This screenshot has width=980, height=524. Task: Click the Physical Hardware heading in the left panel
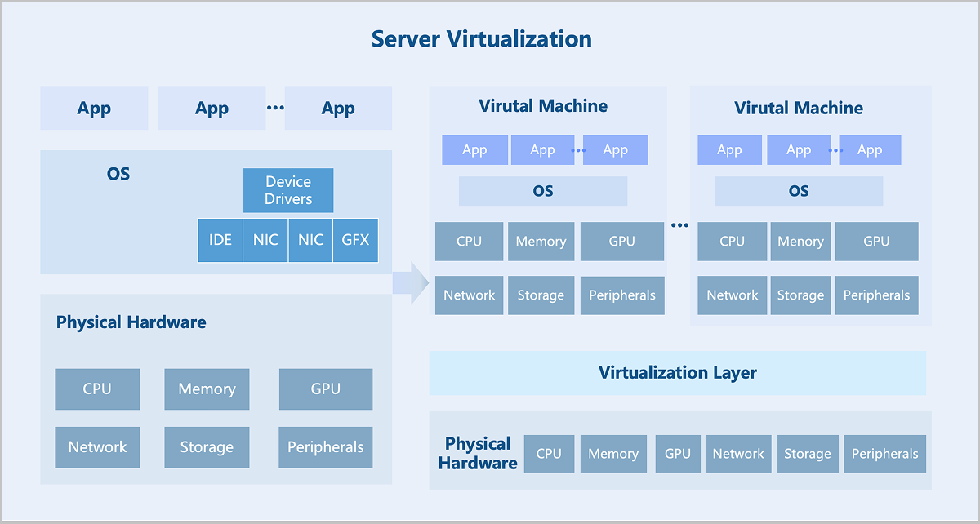131,322
